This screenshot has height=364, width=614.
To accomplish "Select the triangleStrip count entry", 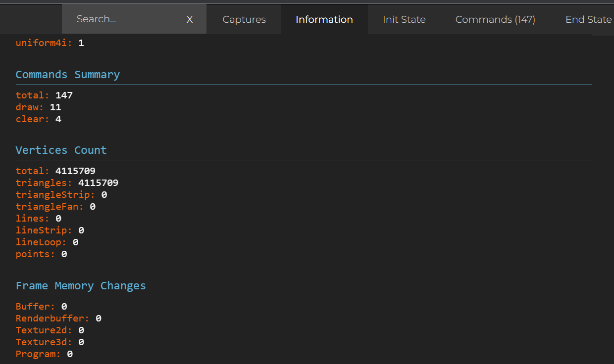I will coord(59,194).
